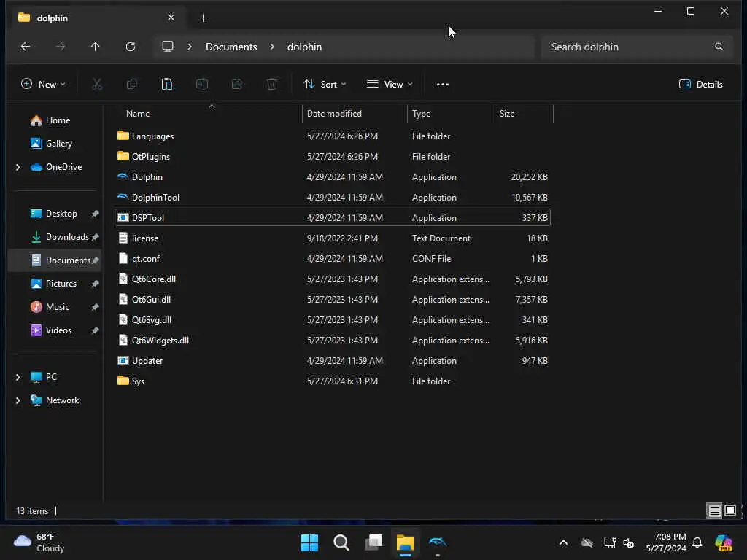Click File Explorer taskbar icon
Screen dimensions: 747x560
tap(406, 542)
